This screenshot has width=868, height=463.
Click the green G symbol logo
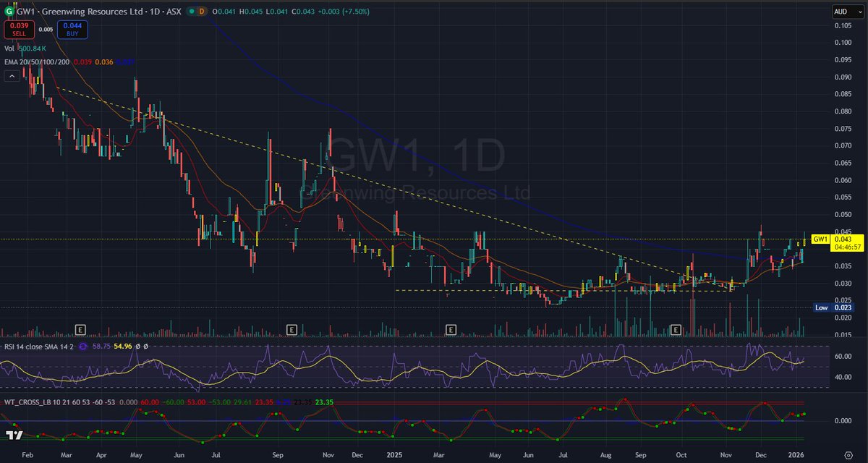(8, 12)
